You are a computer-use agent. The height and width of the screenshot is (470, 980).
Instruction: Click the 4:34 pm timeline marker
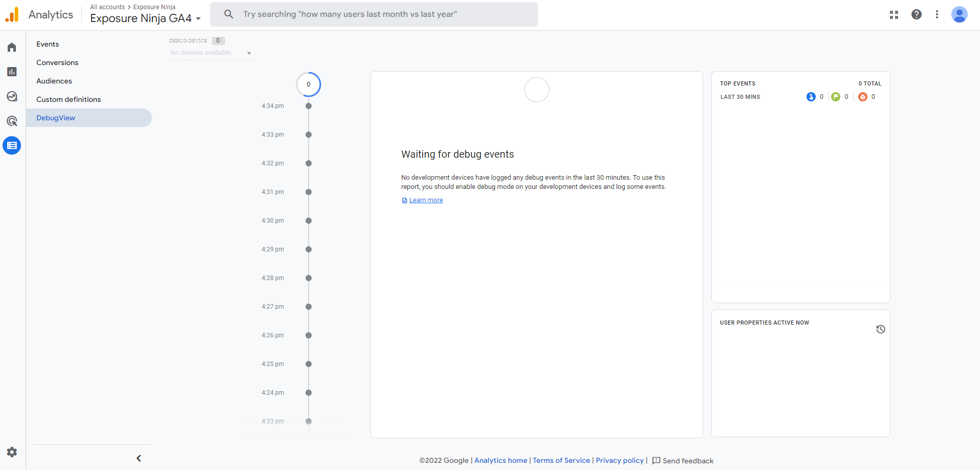click(309, 106)
